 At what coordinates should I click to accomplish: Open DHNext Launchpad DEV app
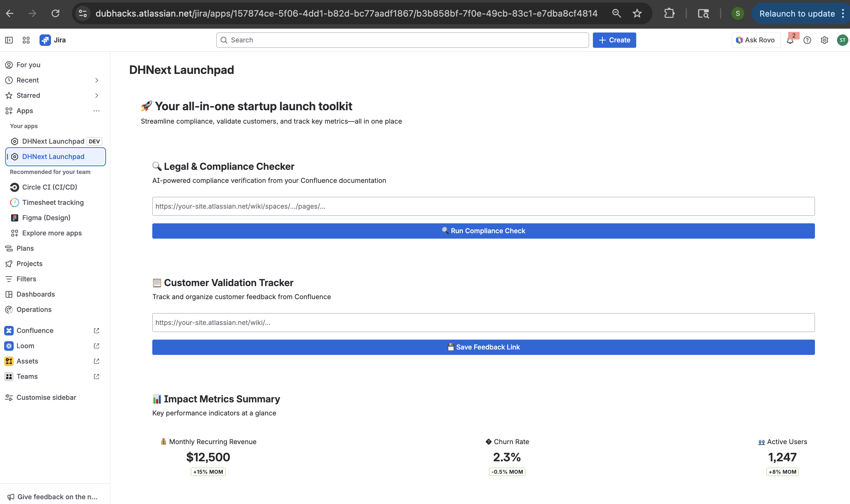point(53,141)
